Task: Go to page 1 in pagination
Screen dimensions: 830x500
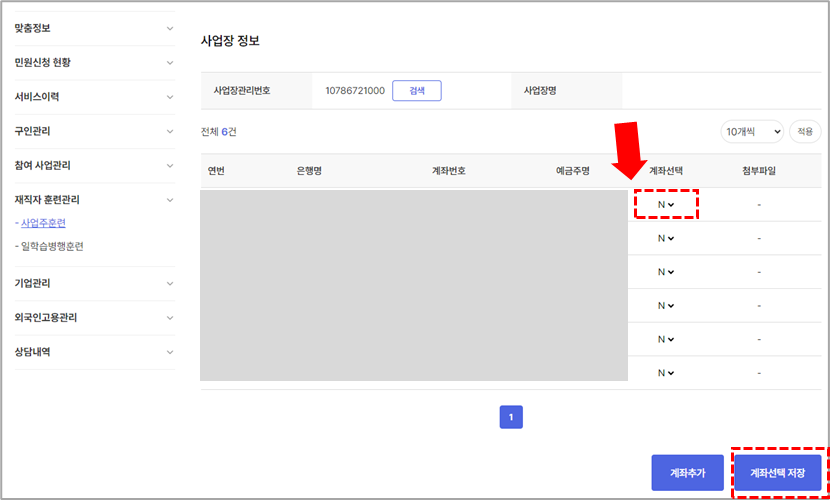Action: [511, 417]
